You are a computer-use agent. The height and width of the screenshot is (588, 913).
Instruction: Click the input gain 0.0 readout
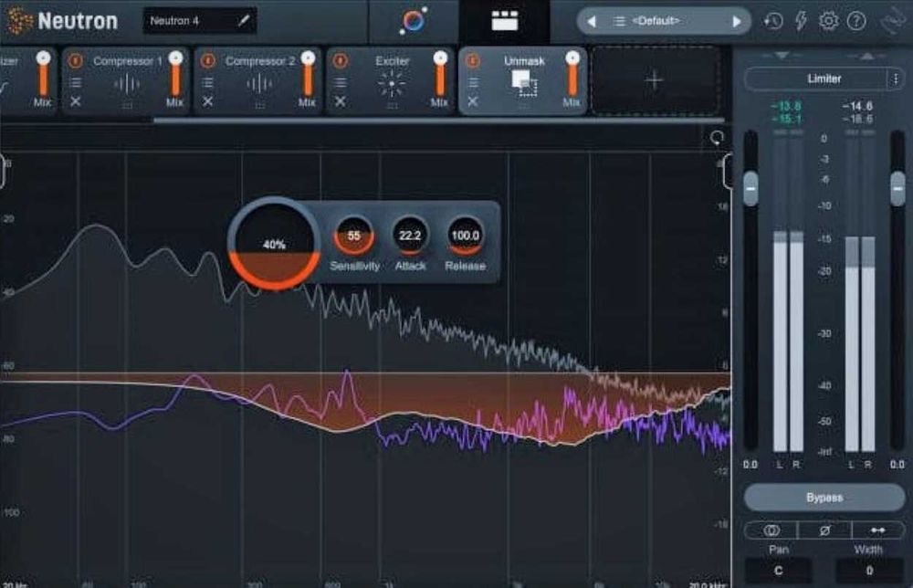pyautogui.click(x=750, y=465)
